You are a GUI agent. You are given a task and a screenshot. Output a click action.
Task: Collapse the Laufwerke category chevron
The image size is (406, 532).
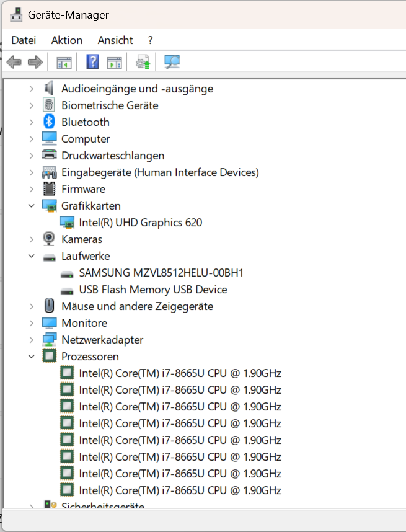click(32, 256)
